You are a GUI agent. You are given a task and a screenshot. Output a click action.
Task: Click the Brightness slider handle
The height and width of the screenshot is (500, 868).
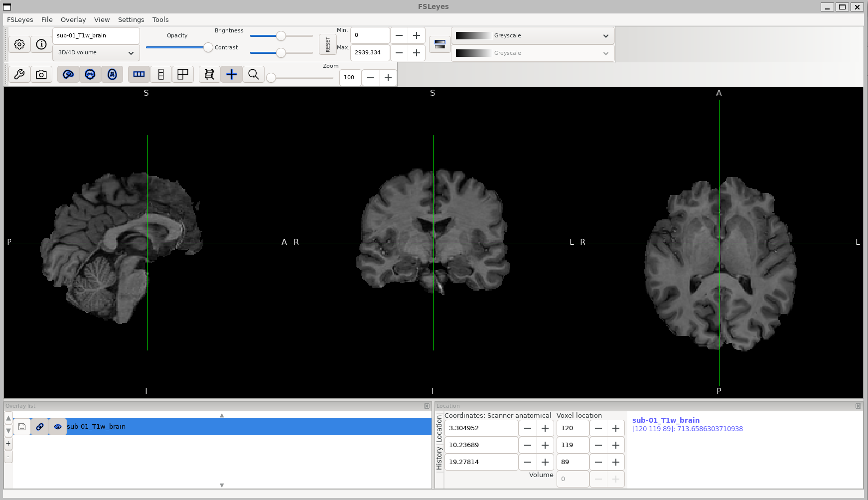click(281, 36)
